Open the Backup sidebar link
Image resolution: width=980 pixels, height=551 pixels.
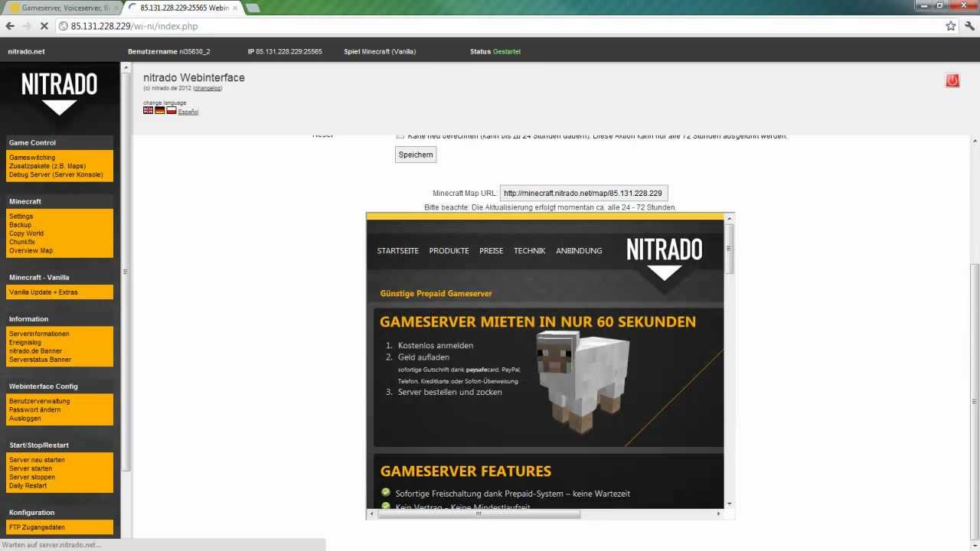point(21,225)
